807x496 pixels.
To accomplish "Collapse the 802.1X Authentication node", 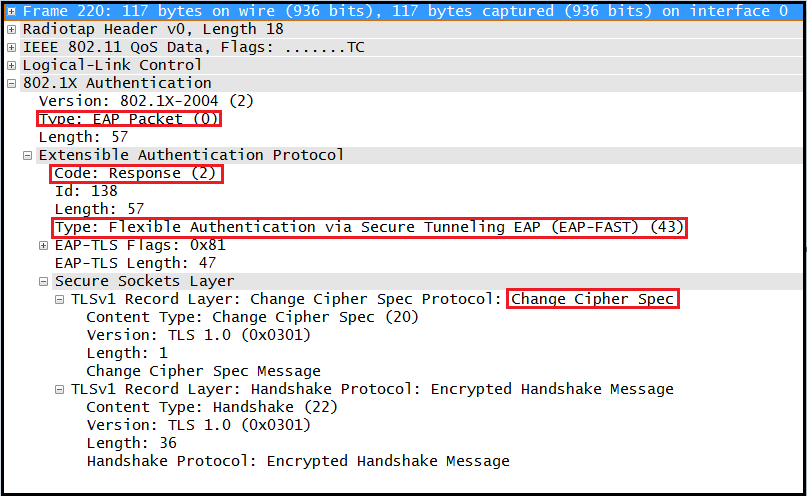I will point(12,83).
